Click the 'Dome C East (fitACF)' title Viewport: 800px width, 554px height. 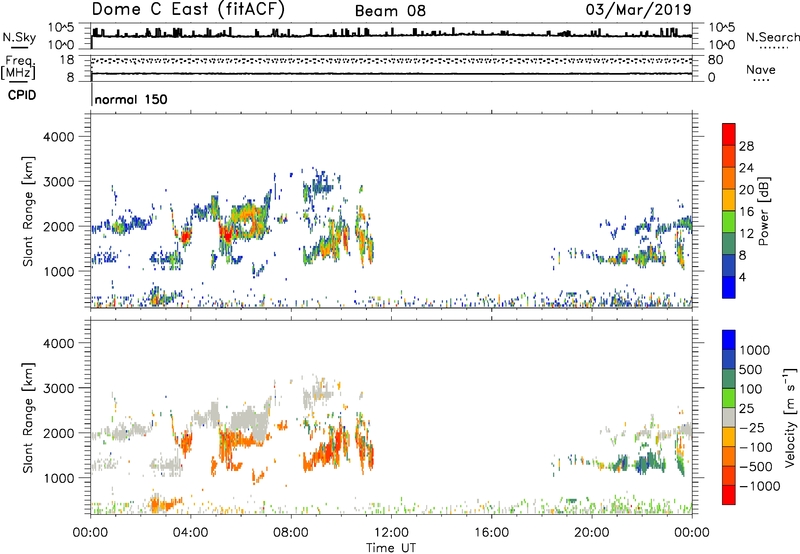pyautogui.click(x=188, y=9)
